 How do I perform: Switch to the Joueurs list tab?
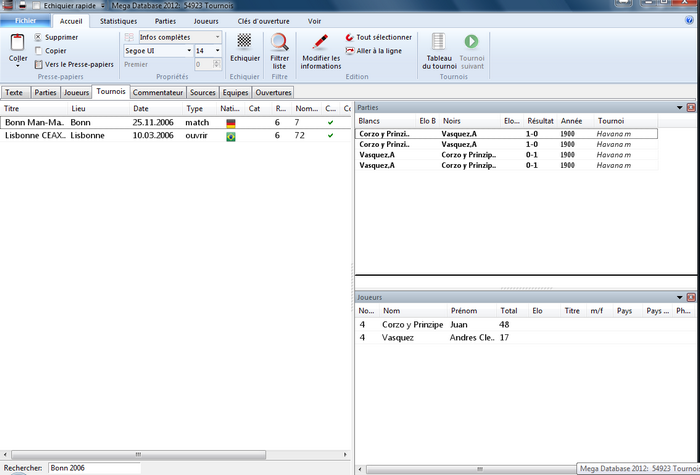[x=76, y=92]
